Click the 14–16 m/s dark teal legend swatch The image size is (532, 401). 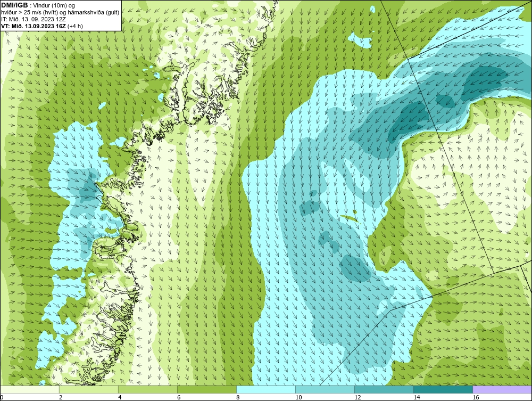point(443,389)
